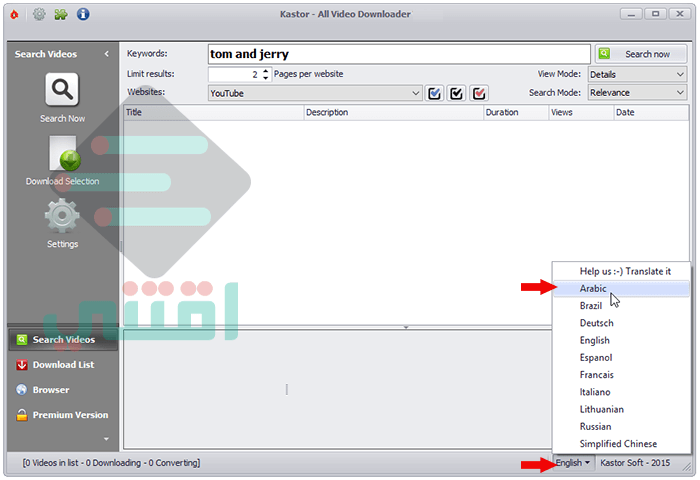The image size is (700, 480).
Task: Sort results by Date column
Action: [x=651, y=113]
